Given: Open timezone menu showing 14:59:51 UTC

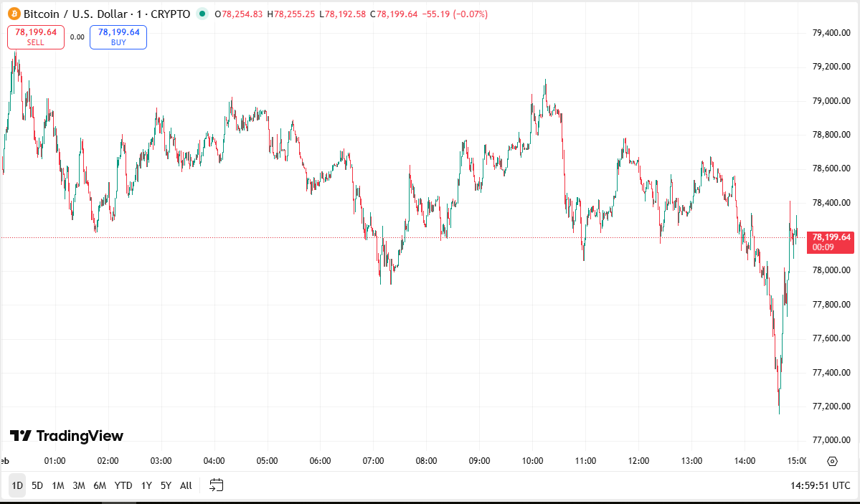Looking at the screenshot, I should (x=821, y=485).
